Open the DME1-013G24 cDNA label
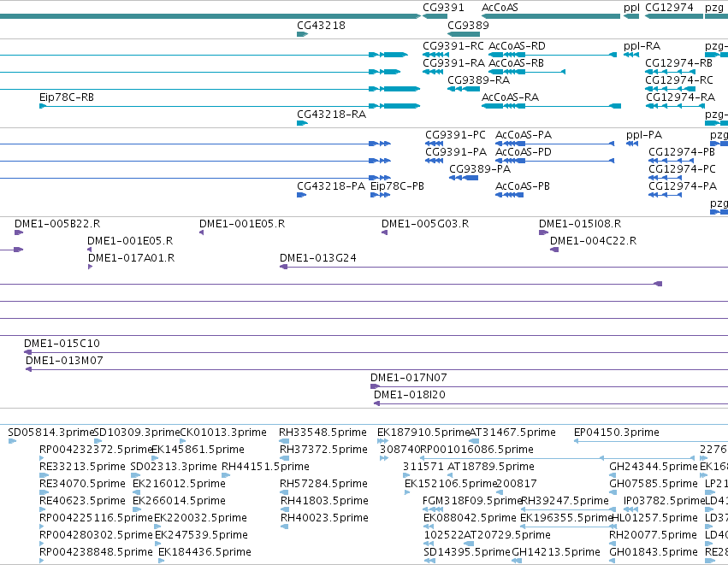This screenshot has width=728, height=565. pyautogui.click(x=318, y=258)
